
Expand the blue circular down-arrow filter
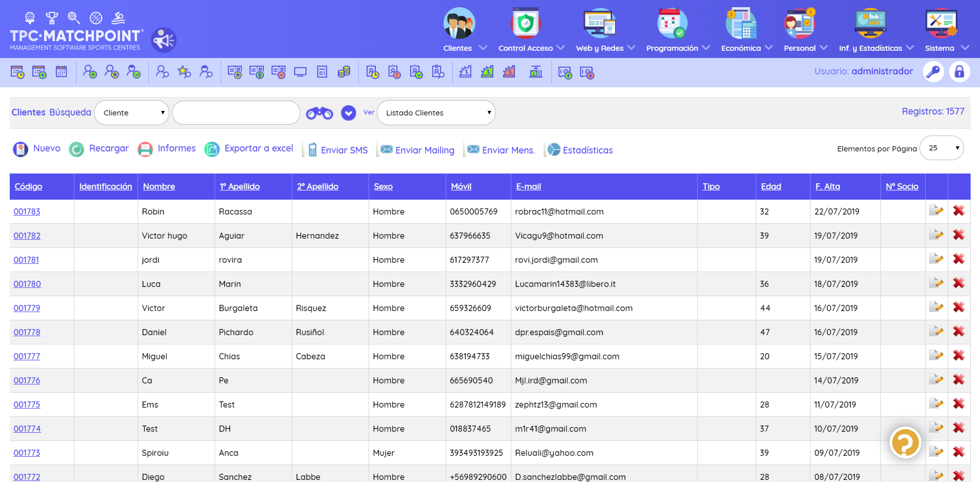tap(349, 113)
